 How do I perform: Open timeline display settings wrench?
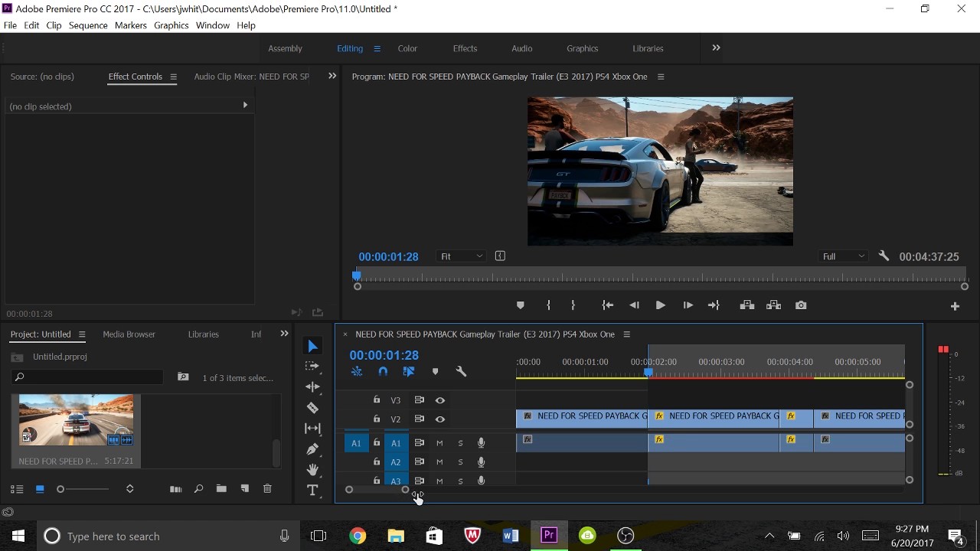[461, 372]
